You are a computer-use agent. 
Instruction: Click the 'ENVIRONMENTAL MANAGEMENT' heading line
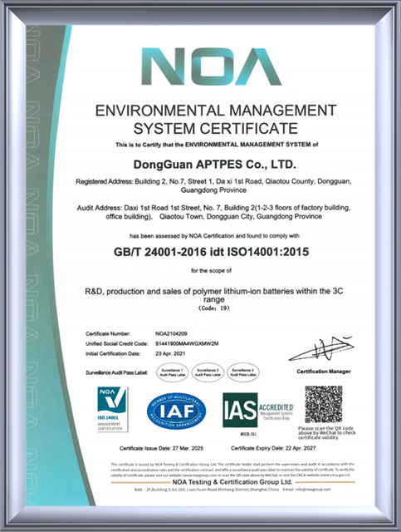point(216,111)
